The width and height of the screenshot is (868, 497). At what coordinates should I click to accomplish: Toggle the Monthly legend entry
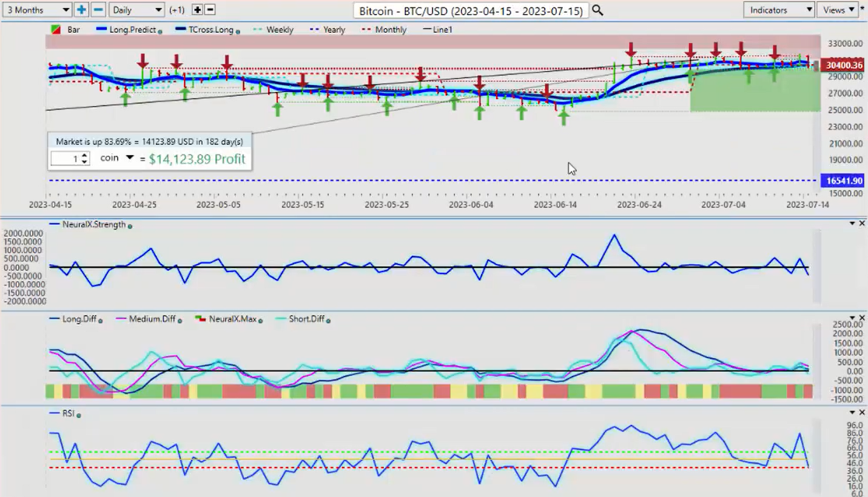(384, 30)
